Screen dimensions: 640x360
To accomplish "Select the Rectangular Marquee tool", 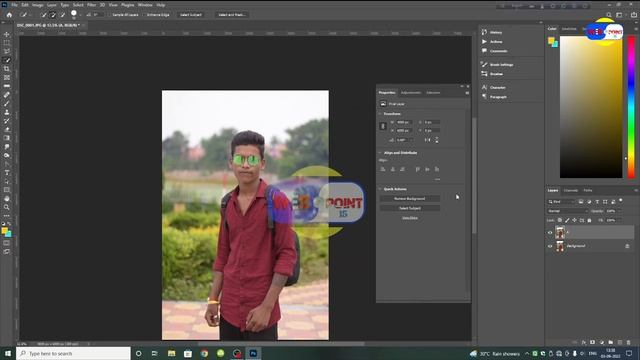I will coord(7,42).
